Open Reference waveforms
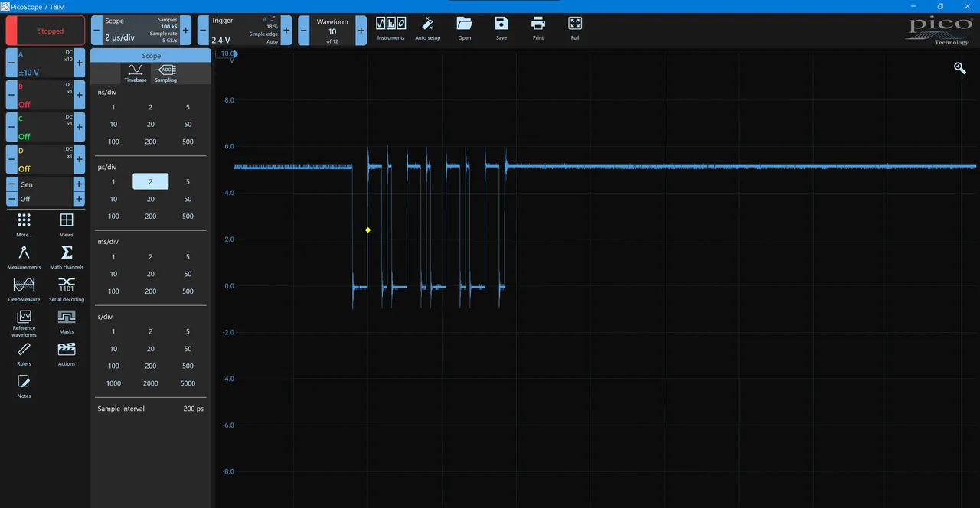The height and width of the screenshot is (508, 980). [x=24, y=321]
